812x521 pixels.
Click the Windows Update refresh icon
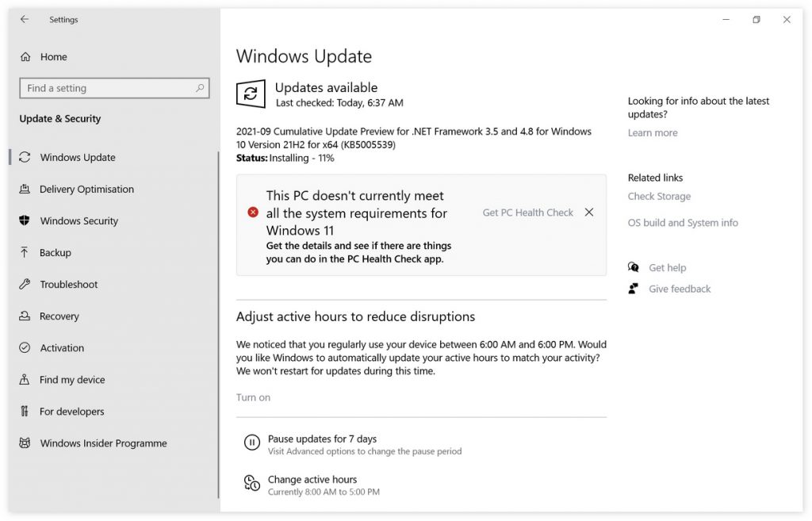(x=251, y=94)
